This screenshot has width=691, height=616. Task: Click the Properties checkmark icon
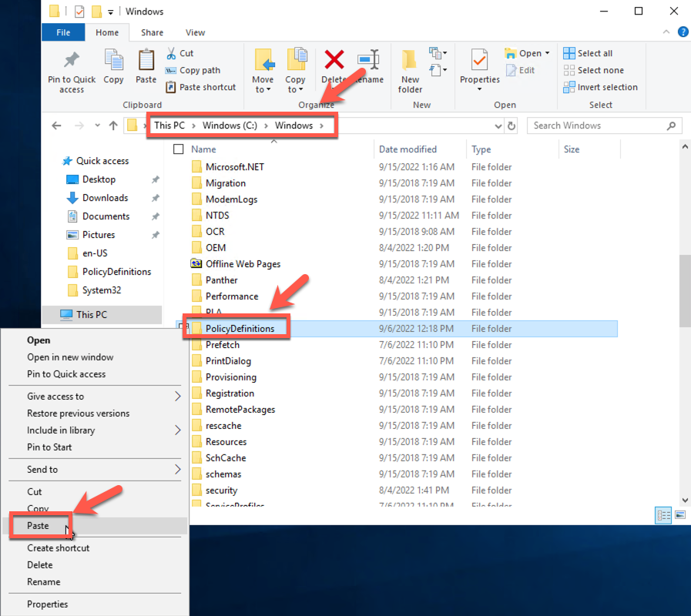pos(479,60)
